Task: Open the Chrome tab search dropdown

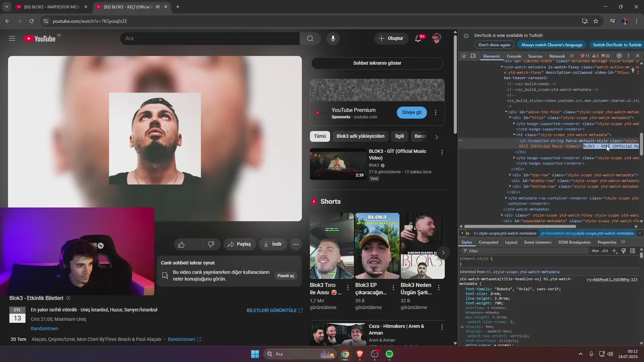Action: (x=7, y=7)
